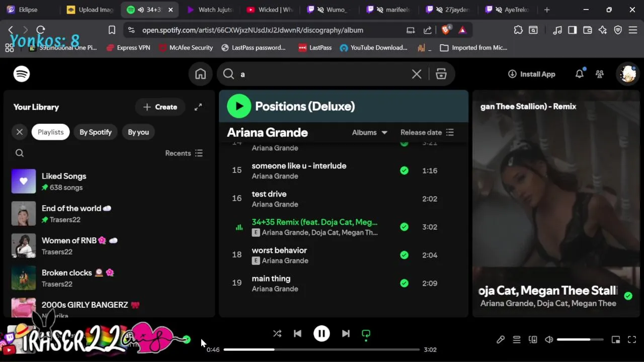Screen dimensions: 644x362
Task: Create a new playlist with Create button
Action: (160, 107)
